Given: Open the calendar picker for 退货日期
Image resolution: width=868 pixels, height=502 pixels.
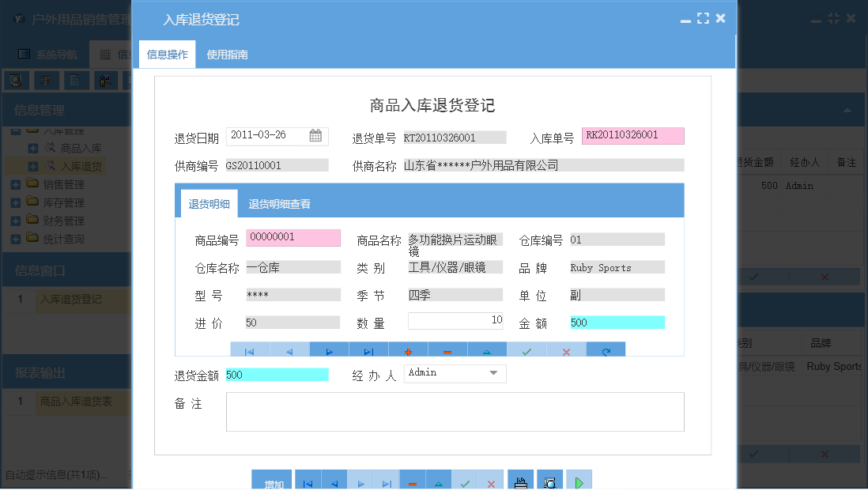Looking at the screenshot, I should click(x=316, y=135).
